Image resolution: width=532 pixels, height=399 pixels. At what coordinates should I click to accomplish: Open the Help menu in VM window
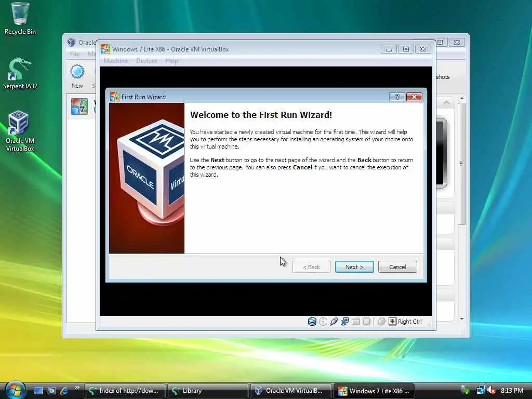[x=171, y=61]
